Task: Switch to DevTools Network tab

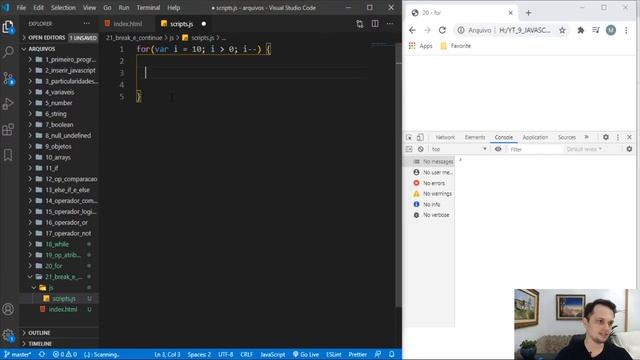Action: (445, 138)
